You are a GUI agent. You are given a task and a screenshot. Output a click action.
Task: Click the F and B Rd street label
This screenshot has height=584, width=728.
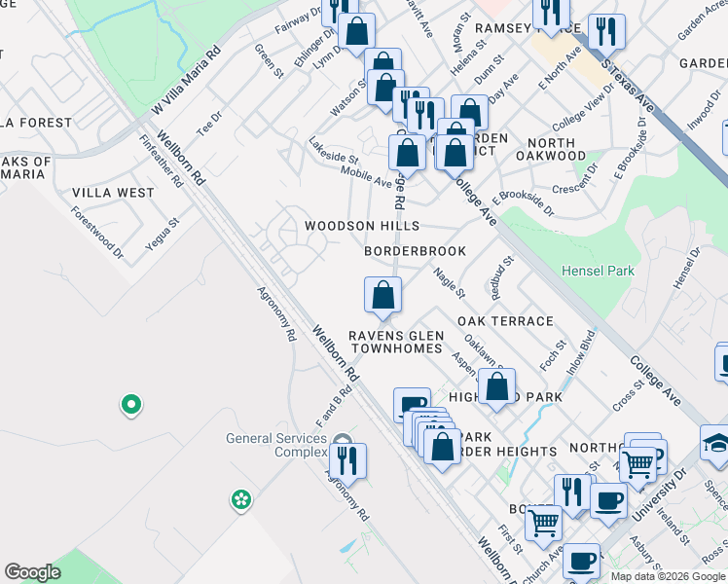[x=334, y=407]
